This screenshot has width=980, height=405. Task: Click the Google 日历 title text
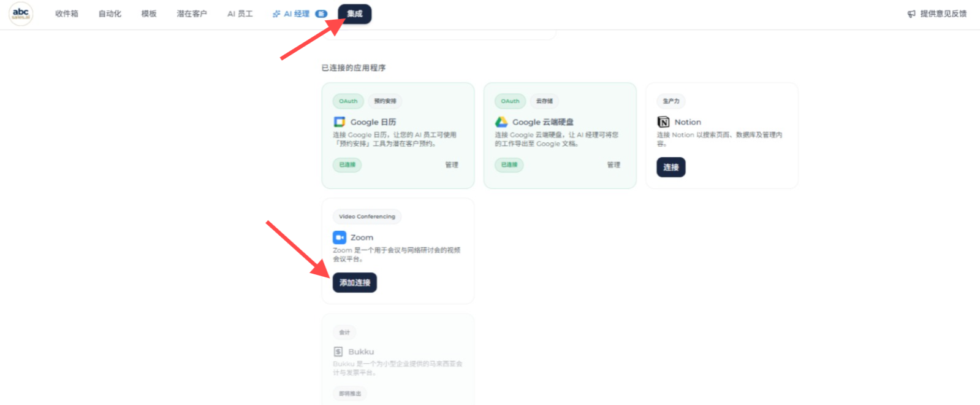tap(373, 122)
